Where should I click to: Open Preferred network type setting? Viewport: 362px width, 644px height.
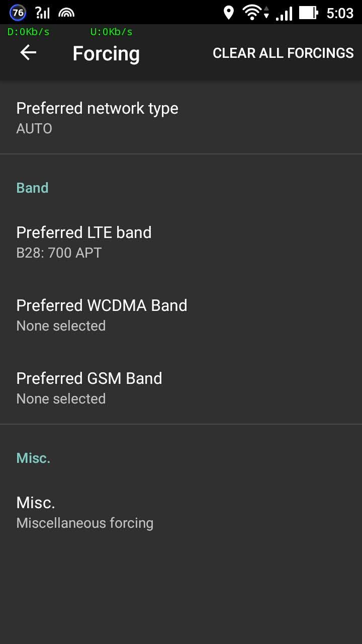coord(181,118)
